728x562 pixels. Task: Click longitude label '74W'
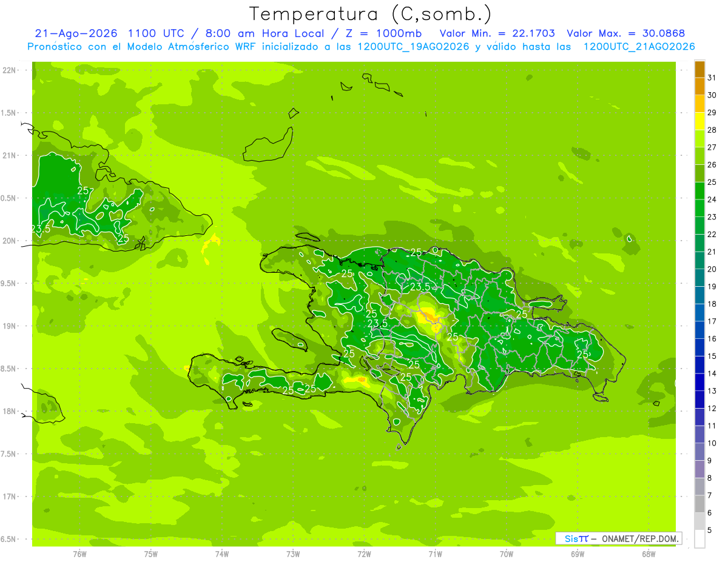[222, 554]
